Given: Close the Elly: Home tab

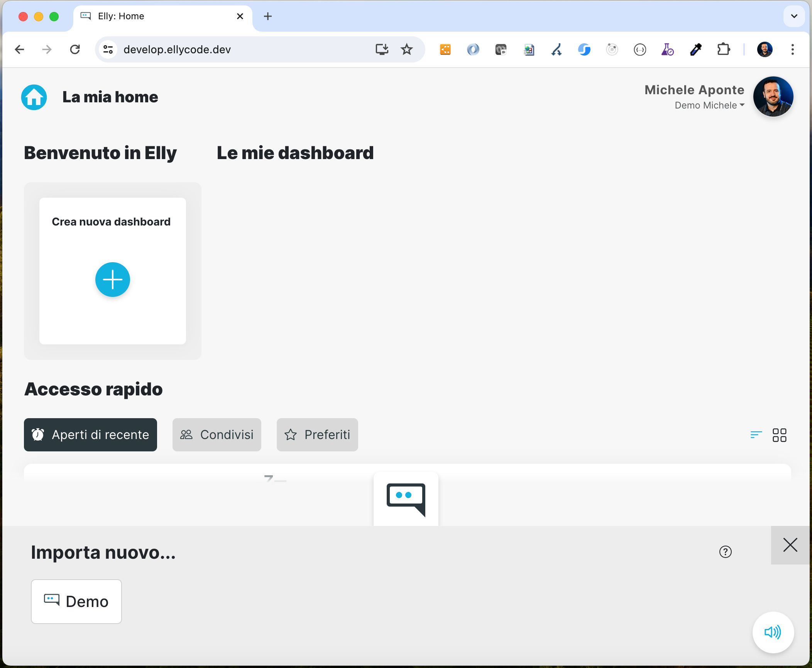Looking at the screenshot, I should pos(240,16).
